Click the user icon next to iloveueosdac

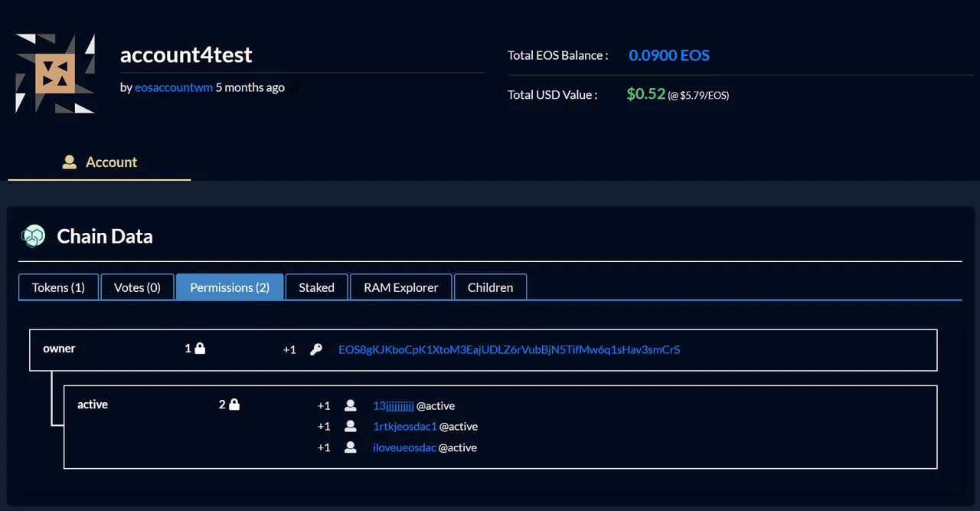pyautogui.click(x=351, y=447)
